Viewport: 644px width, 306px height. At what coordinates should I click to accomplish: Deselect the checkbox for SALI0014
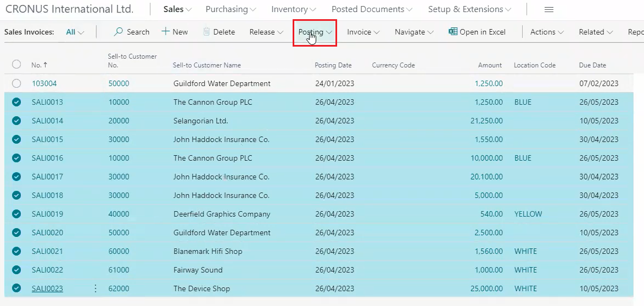click(16, 121)
